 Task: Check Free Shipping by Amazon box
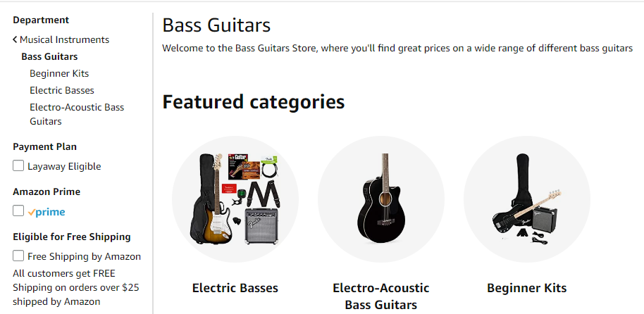coord(18,256)
